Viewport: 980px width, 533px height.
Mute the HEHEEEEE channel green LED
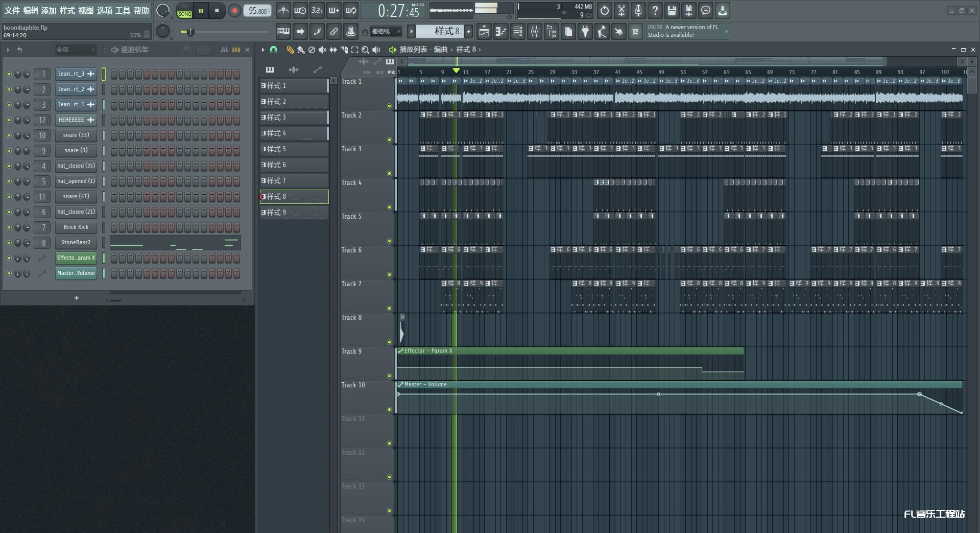(9, 120)
